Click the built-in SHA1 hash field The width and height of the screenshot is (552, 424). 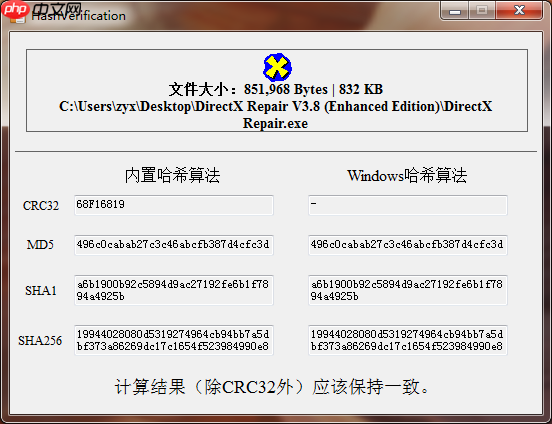click(x=174, y=290)
